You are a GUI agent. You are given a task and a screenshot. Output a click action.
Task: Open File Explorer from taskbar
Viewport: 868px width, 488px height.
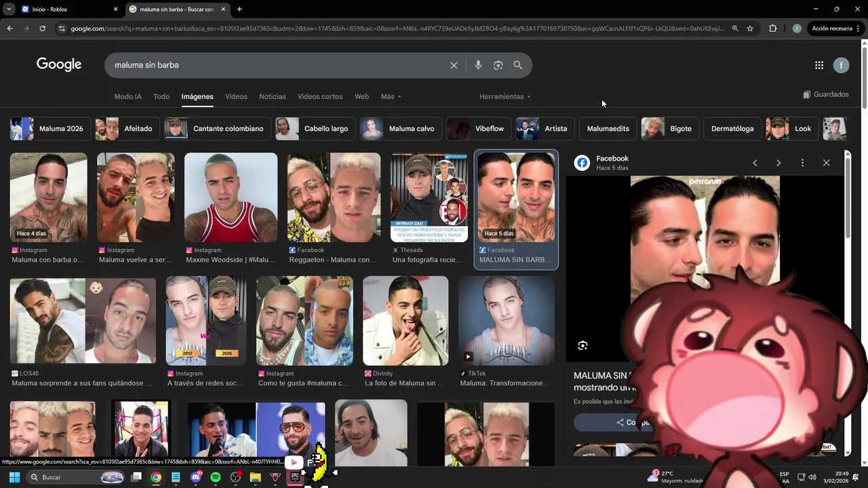click(x=255, y=477)
